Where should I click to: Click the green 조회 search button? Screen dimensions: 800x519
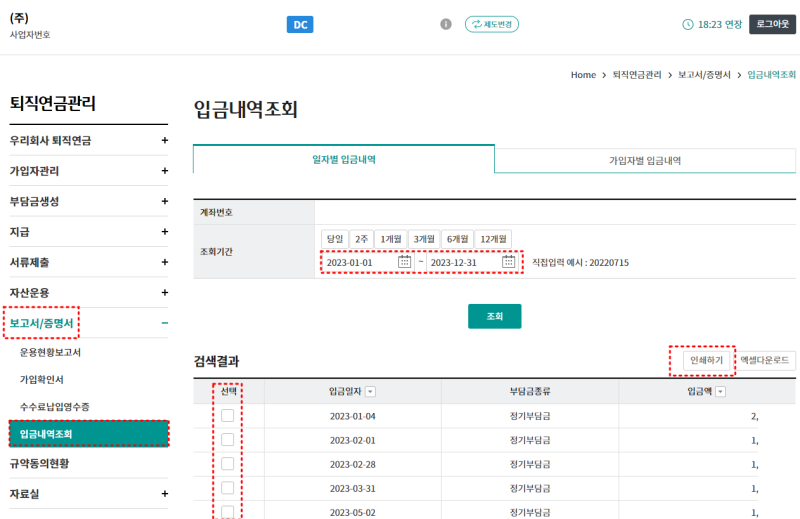click(x=494, y=316)
